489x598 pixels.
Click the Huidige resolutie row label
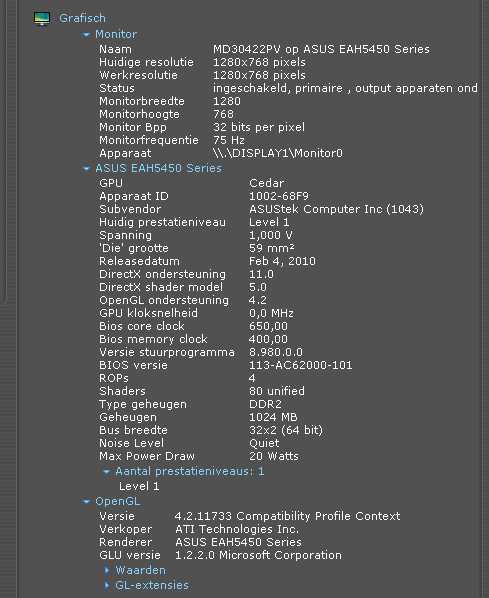[146, 62]
